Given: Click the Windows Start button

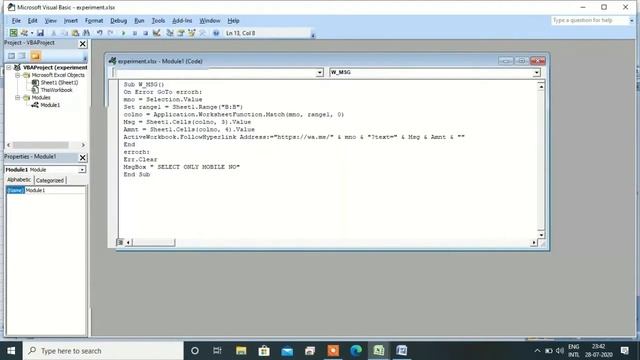Looking at the screenshot, I should [11, 351].
